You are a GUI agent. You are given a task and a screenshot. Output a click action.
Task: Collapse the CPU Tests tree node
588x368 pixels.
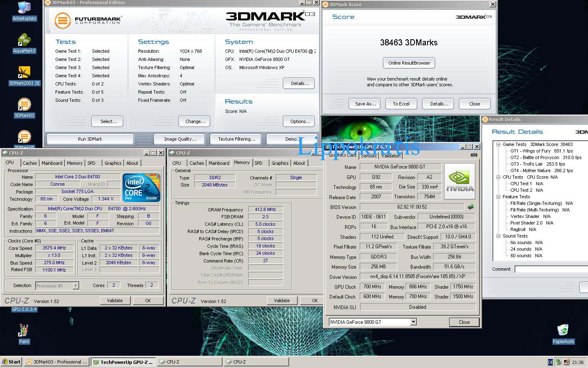tap(498, 177)
